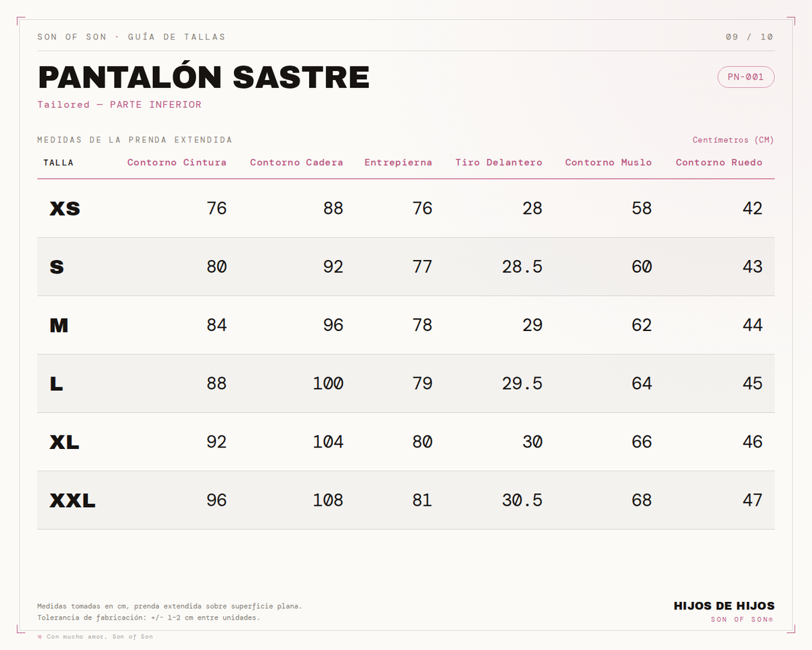Click the Contorno Ruedo column header
Screen dimensions: 812x650
(x=719, y=162)
